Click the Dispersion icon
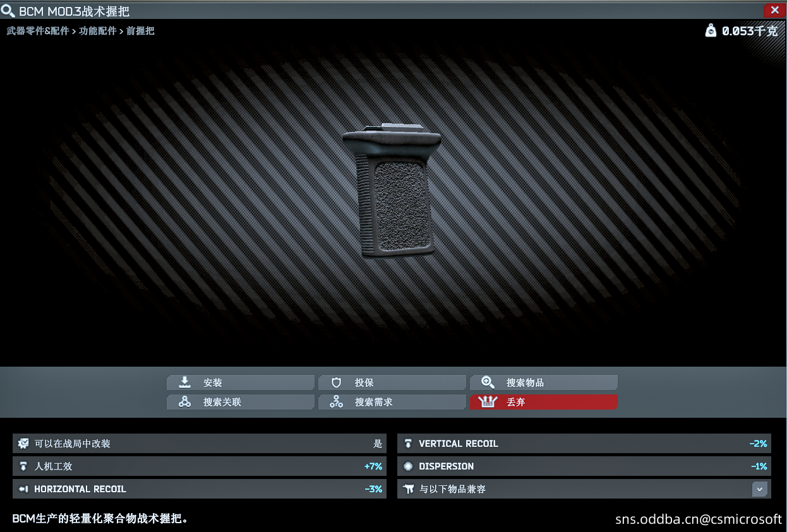 pos(408,466)
